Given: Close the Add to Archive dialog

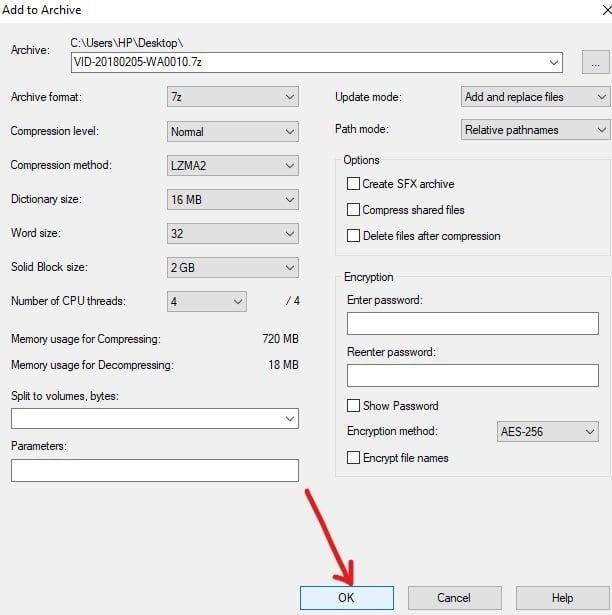Looking at the screenshot, I should click(x=607, y=10).
